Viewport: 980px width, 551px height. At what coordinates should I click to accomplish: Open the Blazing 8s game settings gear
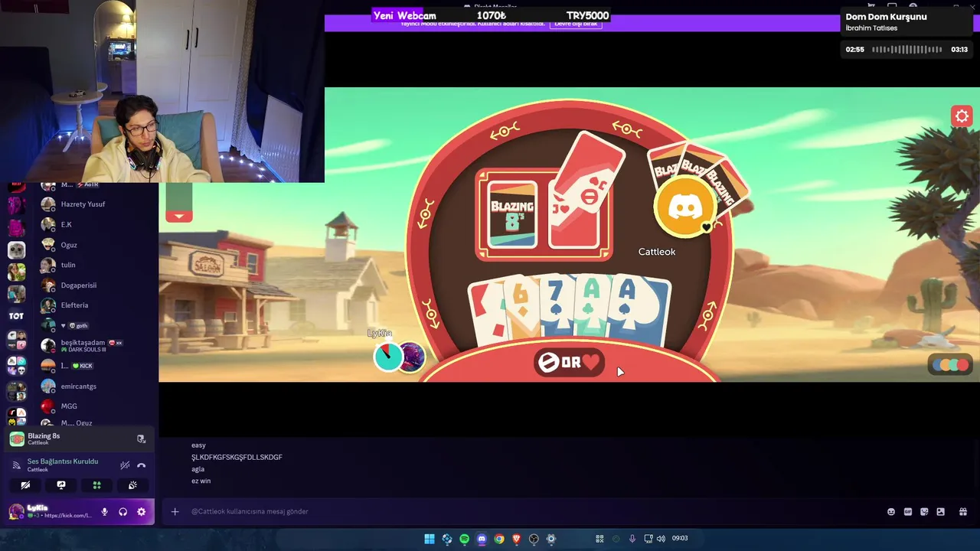(962, 116)
